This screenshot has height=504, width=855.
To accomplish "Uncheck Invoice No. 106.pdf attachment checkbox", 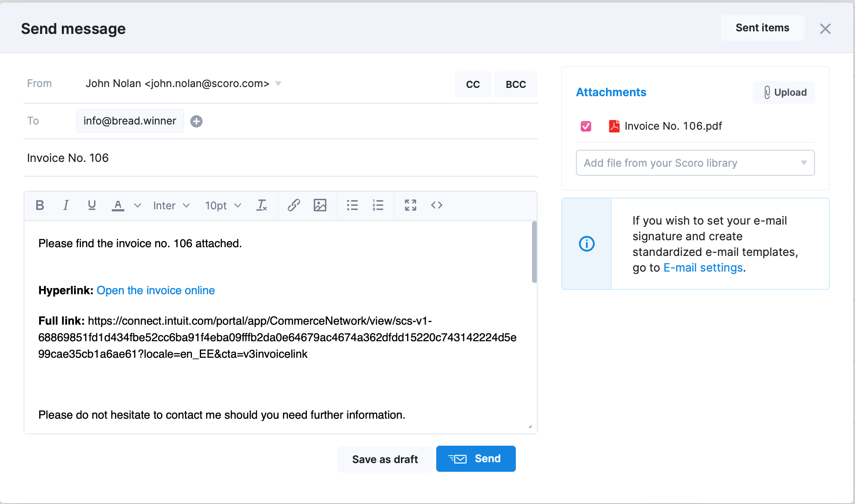I will click(x=586, y=126).
